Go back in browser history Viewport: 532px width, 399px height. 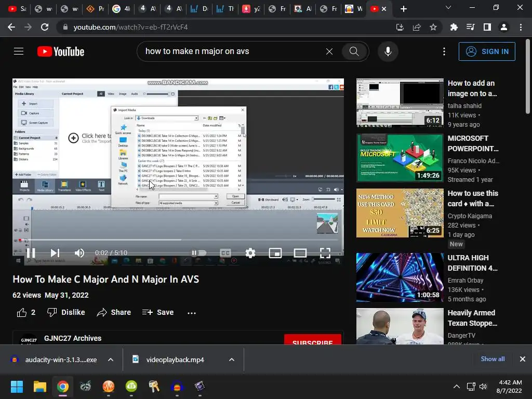coord(11,27)
